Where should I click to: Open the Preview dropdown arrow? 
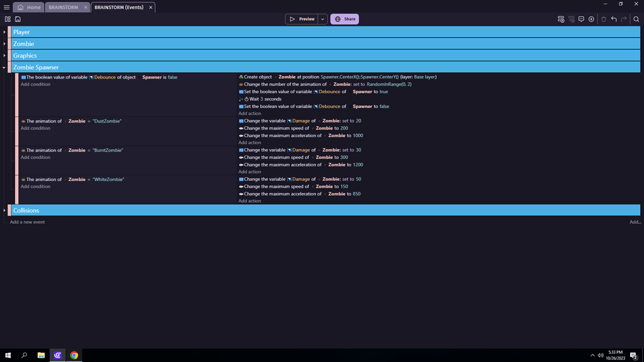point(323,19)
